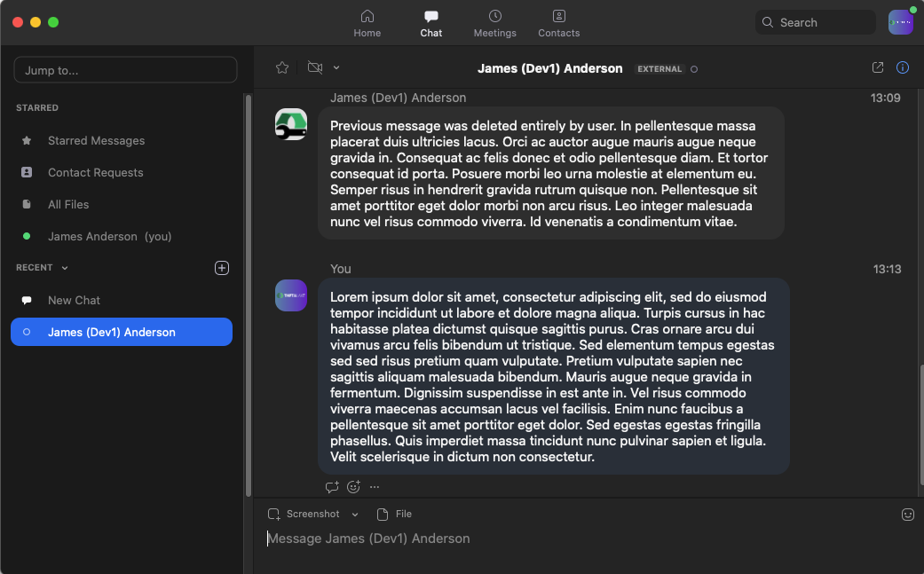Screen dimensions: 924x574
Task: Click the Search field
Action: pyautogui.click(x=816, y=22)
